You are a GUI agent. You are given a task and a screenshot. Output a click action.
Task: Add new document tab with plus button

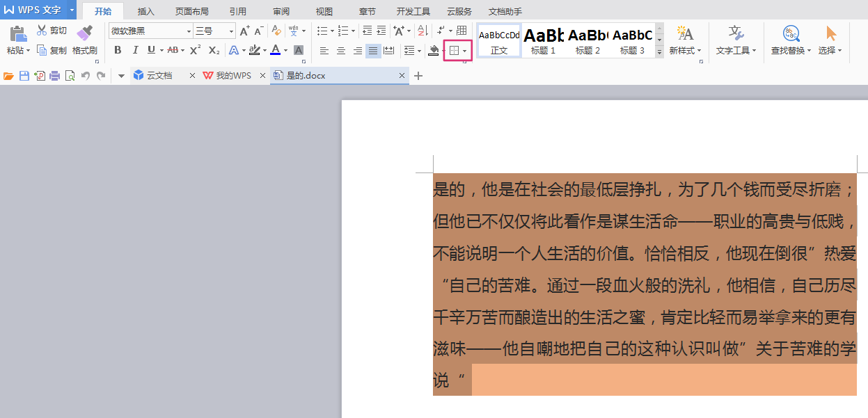[x=418, y=76]
